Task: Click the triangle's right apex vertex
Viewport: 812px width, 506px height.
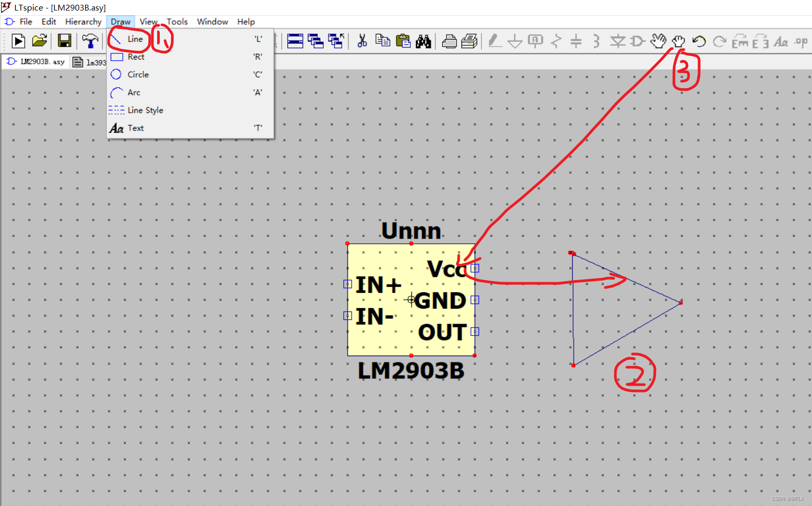Action: (681, 302)
